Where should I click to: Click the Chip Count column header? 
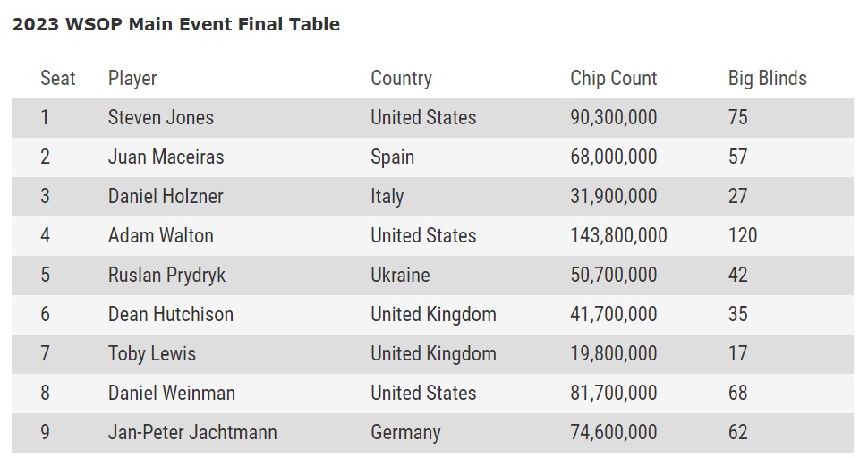click(614, 78)
